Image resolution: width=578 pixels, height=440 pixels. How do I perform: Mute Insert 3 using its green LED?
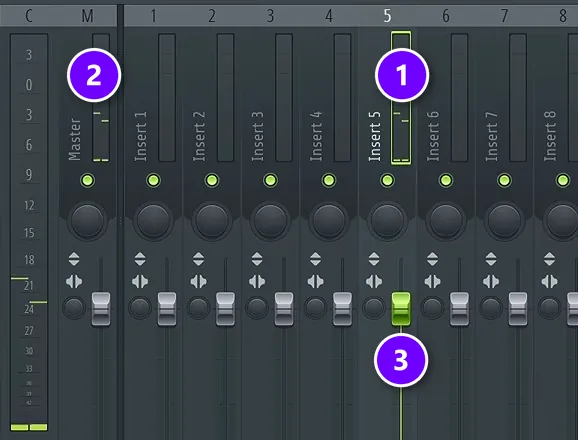270,180
